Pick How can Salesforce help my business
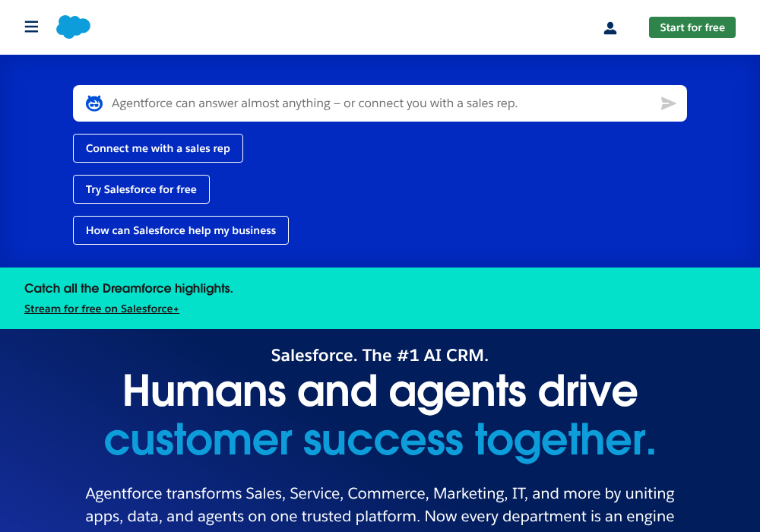Viewport: 760px width, 532px height. pyautogui.click(x=180, y=230)
